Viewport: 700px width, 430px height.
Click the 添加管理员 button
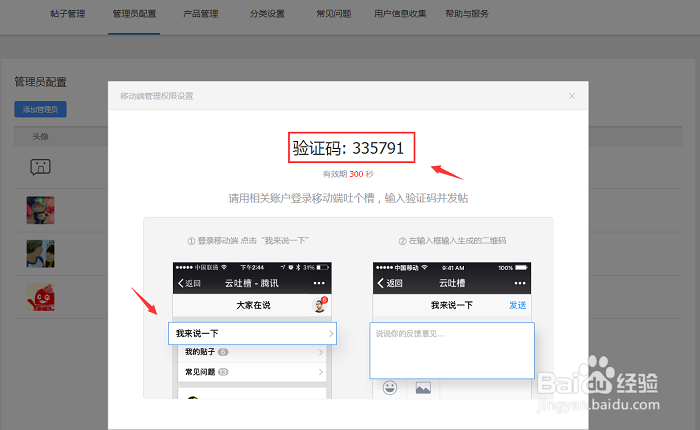[41, 109]
